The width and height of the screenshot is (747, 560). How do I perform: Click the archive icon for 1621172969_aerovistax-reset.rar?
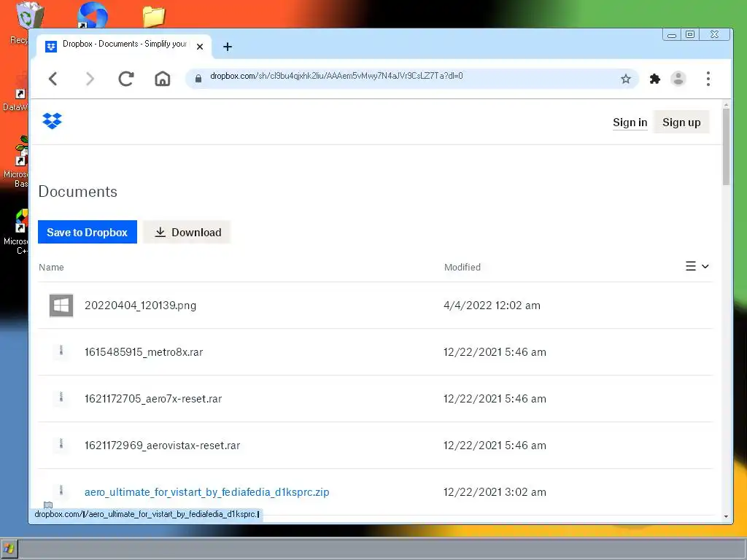tap(61, 444)
